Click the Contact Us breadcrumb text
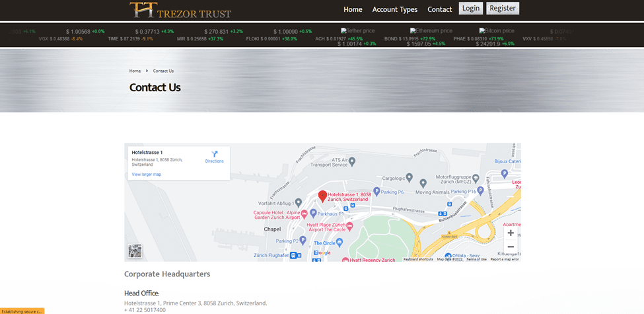 [x=163, y=71]
